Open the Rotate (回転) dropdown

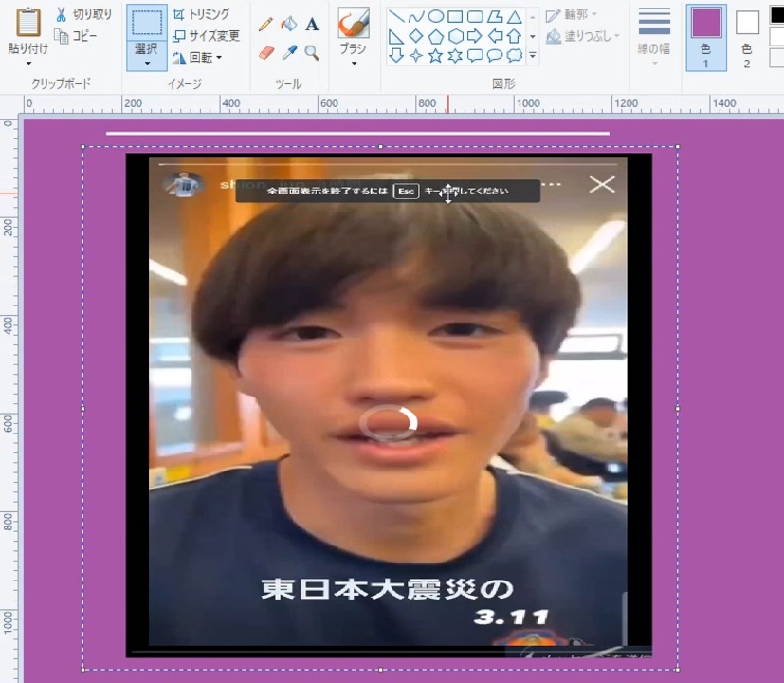pos(197,58)
